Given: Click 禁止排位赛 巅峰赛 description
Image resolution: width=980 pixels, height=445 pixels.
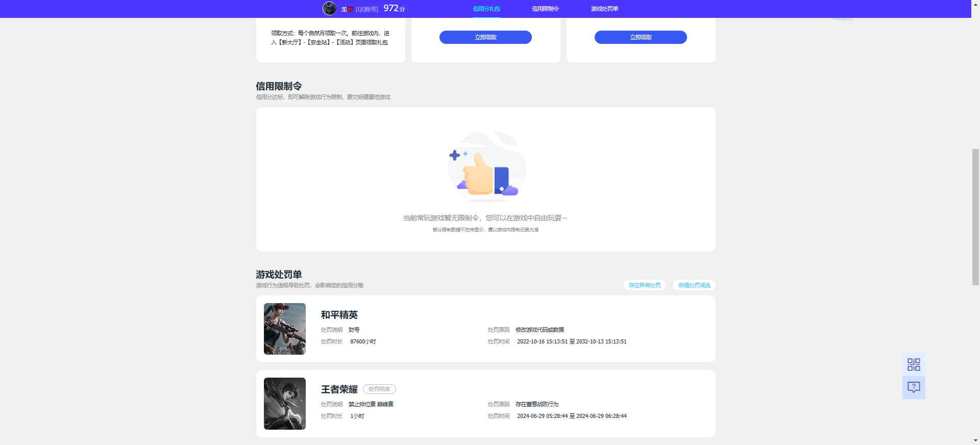Looking at the screenshot, I should (371, 404).
